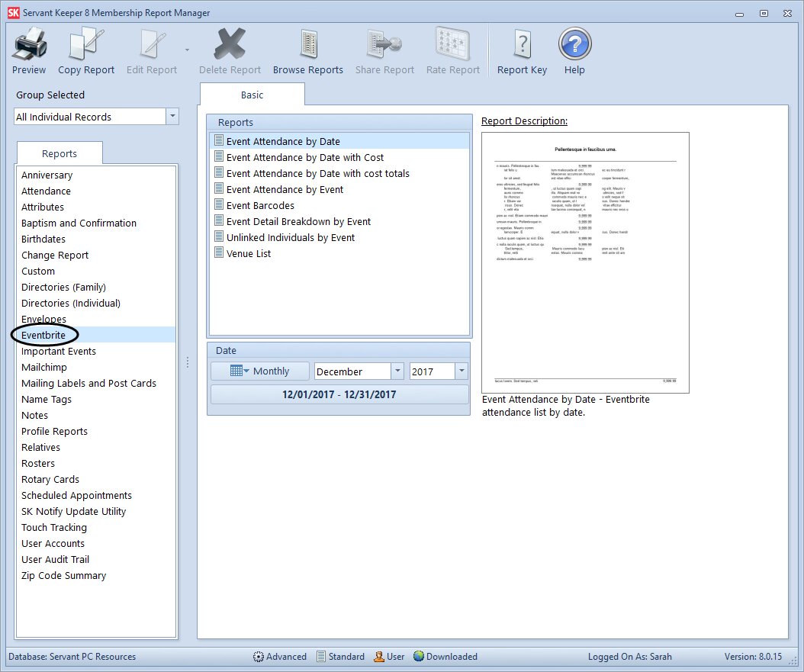Click the 12/01/2017 - 12/31/2017 date range button
804x672 pixels.
point(339,394)
